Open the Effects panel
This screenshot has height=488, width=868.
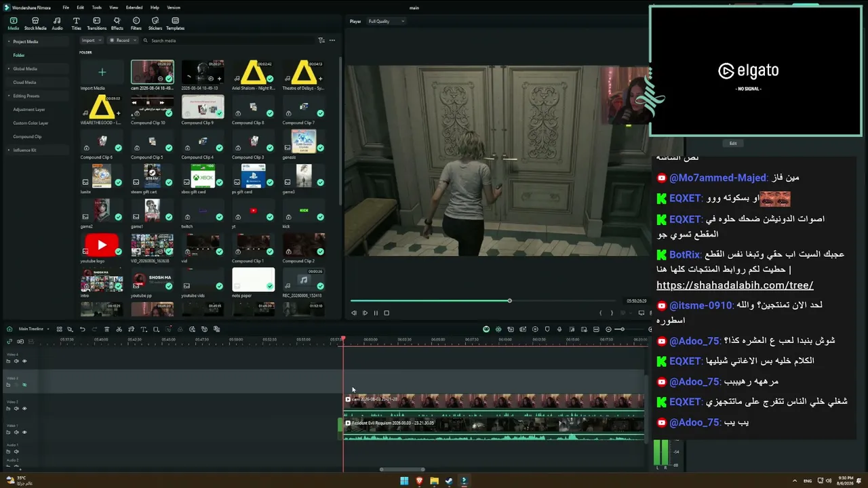pos(117,24)
